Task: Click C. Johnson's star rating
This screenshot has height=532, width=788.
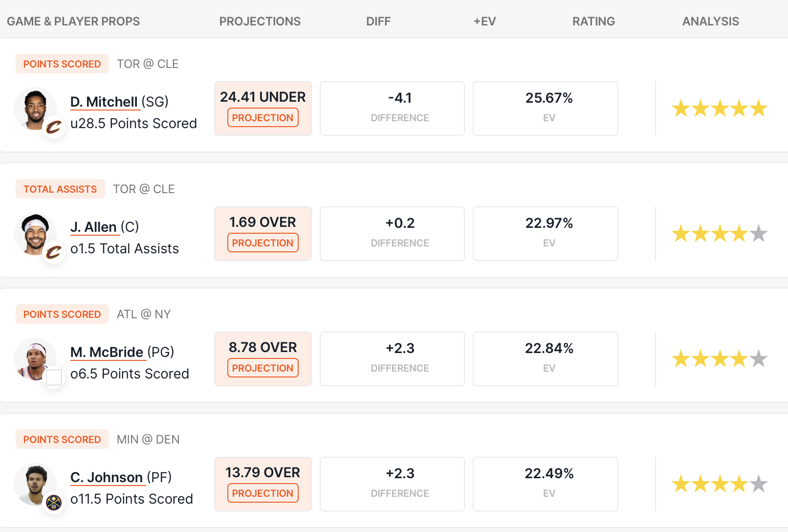Action: coord(719,484)
